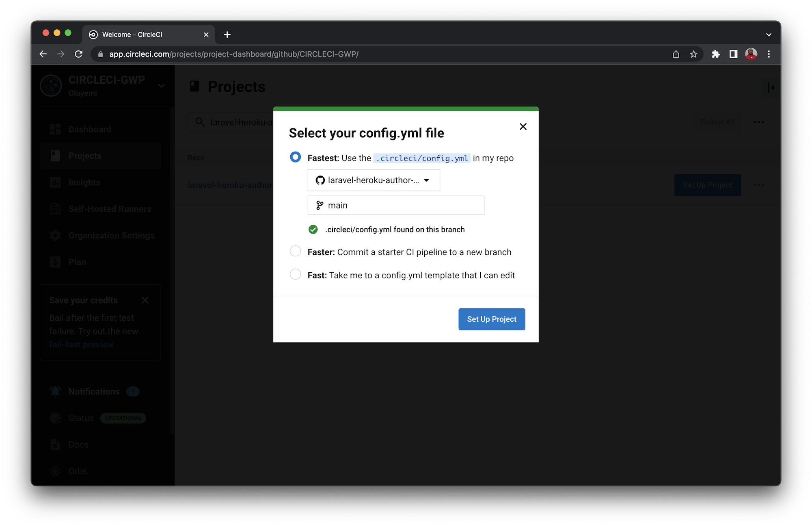Pick the Fast editable template option
The image size is (812, 527).
295,274
